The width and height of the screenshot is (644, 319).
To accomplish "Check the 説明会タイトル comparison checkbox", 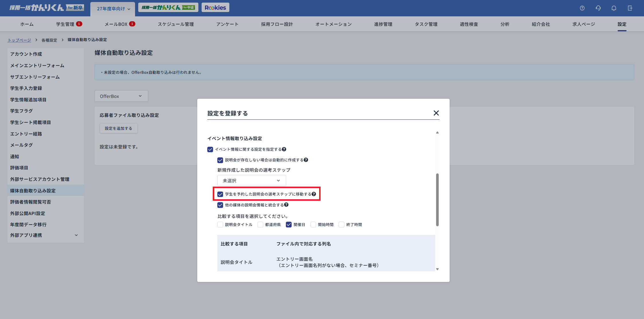I will 220,225.
